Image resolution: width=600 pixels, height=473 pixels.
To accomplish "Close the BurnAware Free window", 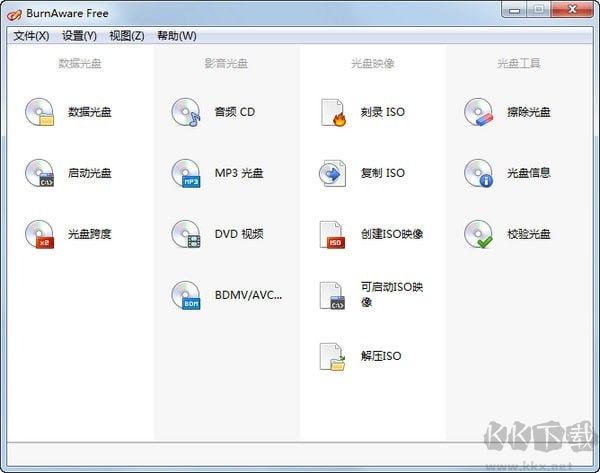I will tap(572, 10).
